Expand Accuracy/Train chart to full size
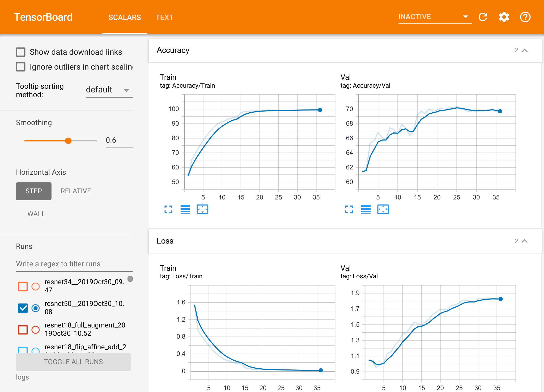Screen dimensions: 544x392 tap(168, 210)
